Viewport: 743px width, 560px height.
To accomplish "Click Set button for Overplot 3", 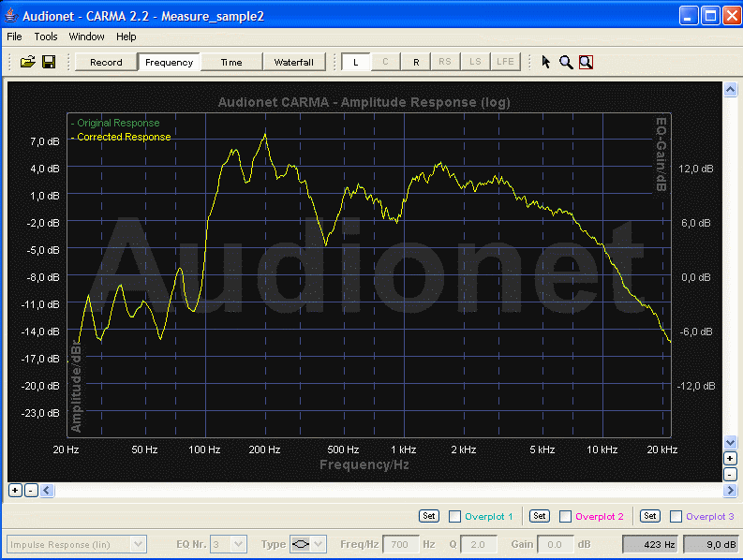I will (x=650, y=516).
